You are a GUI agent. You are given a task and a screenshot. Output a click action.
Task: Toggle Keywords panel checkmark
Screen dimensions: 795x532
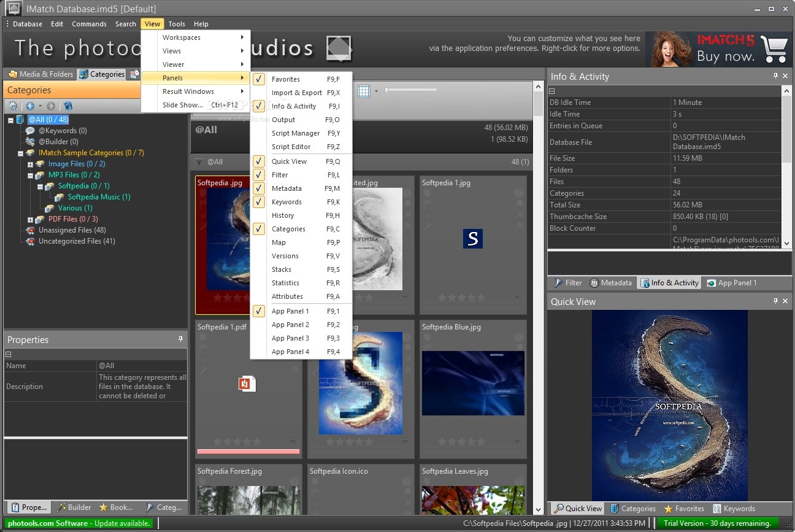click(x=259, y=202)
